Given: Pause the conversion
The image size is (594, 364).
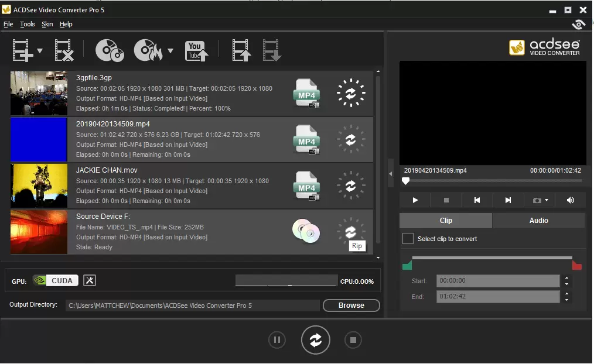Looking at the screenshot, I should [x=277, y=340].
